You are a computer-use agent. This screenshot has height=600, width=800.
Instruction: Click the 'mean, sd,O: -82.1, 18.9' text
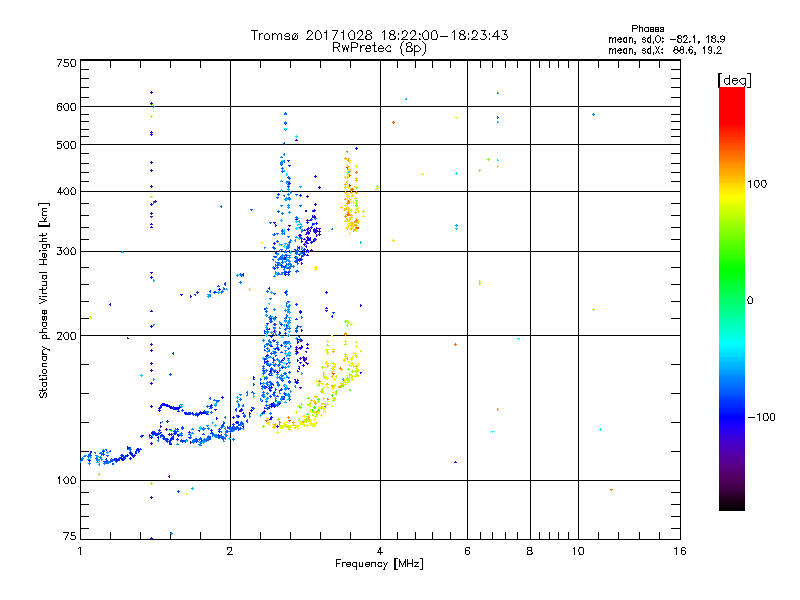(x=666, y=39)
